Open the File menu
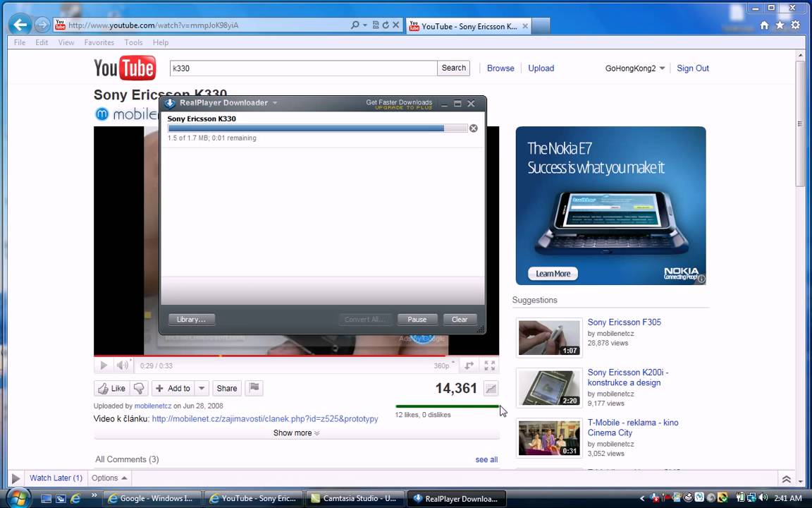 click(20, 42)
